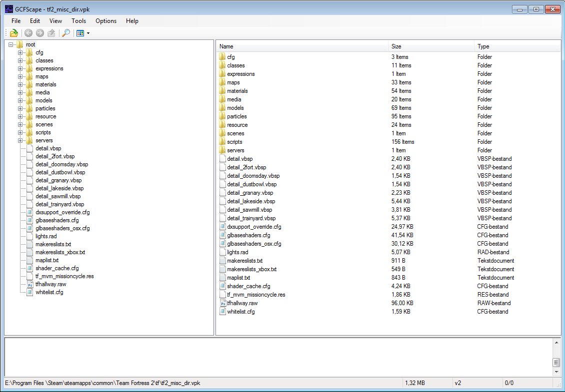Sort the list by Type column header
The width and height of the screenshot is (565, 392).
517,46
